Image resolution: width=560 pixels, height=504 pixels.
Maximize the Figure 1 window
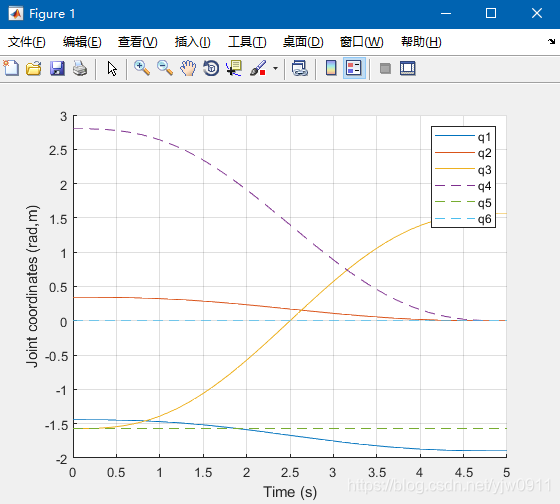491,14
